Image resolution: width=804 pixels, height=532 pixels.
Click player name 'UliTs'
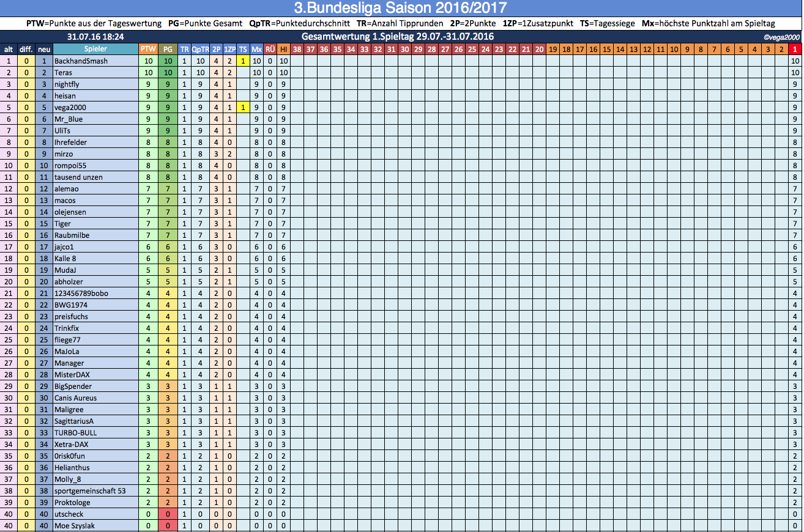pos(62,131)
